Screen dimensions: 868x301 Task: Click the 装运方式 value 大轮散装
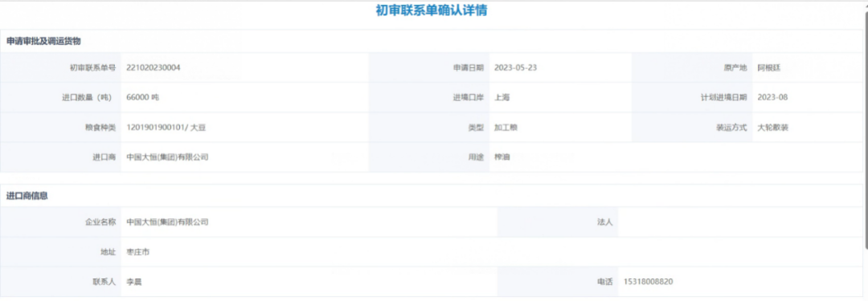(773, 128)
